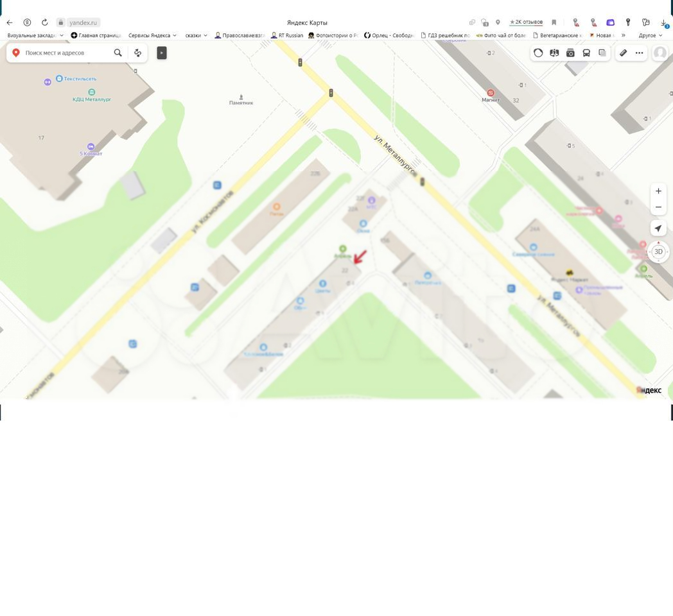Select the ruler measurement tool
673x616 pixels.
623,53
